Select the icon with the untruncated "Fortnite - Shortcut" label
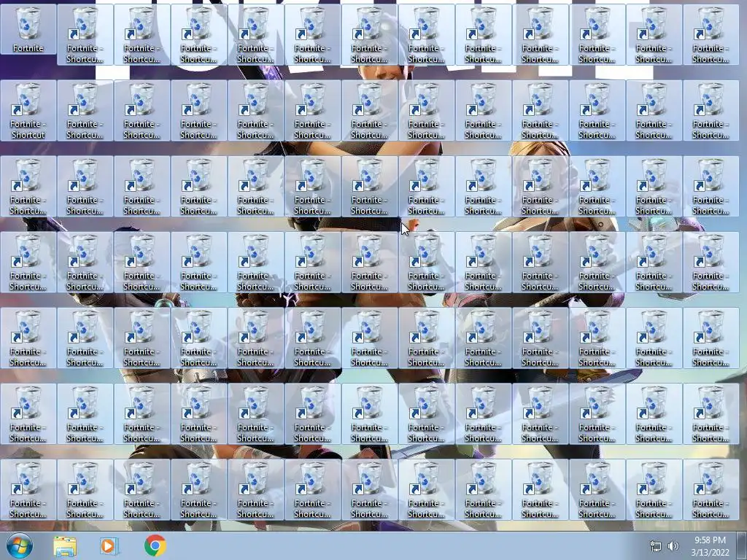 (x=28, y=111)
